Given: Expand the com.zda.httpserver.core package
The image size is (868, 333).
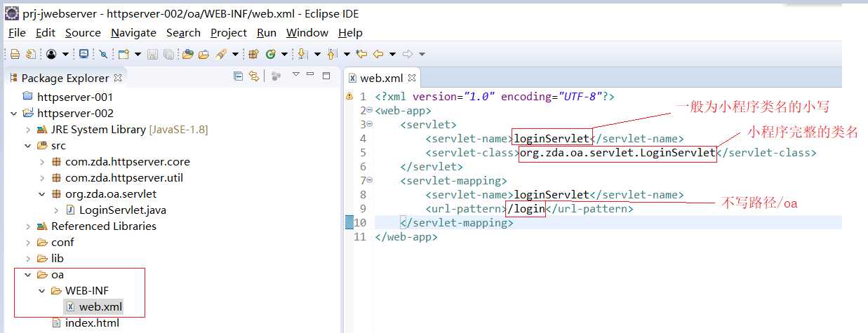Looking at the screenshot, I should coord(42,161).
